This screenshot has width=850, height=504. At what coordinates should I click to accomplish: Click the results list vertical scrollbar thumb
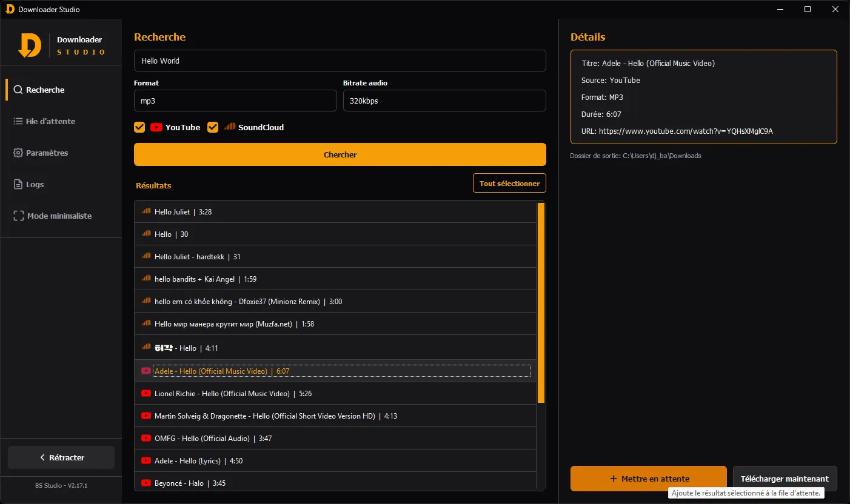tap(541, 303)
